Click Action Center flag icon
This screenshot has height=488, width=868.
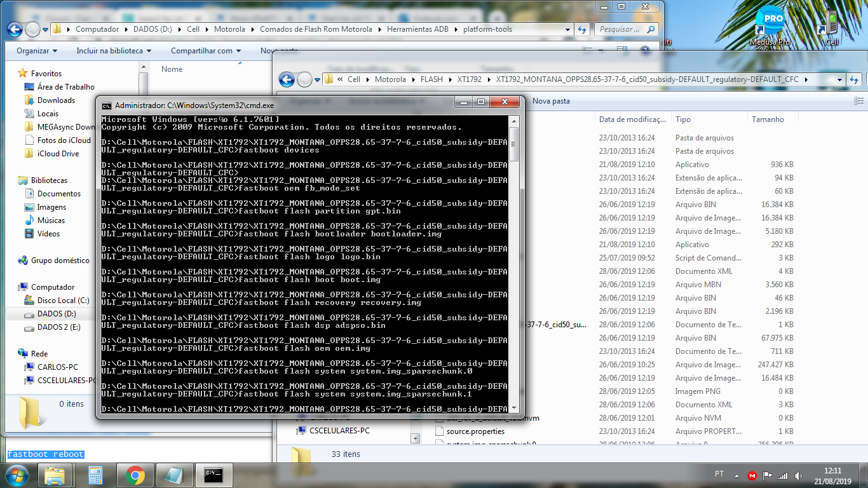click(x=768, y=475)
